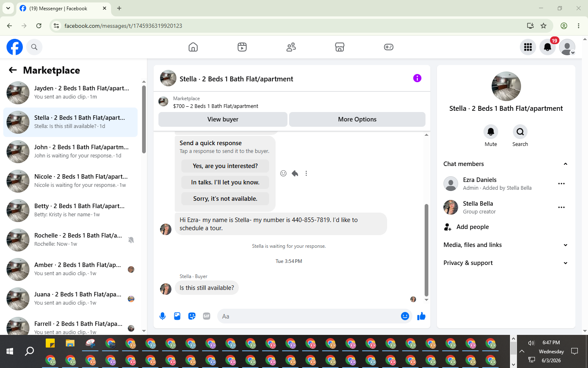This screenshot has height=368, width=588.
Task: Open File Explorer from the taskbar
Action: point(70,343)
